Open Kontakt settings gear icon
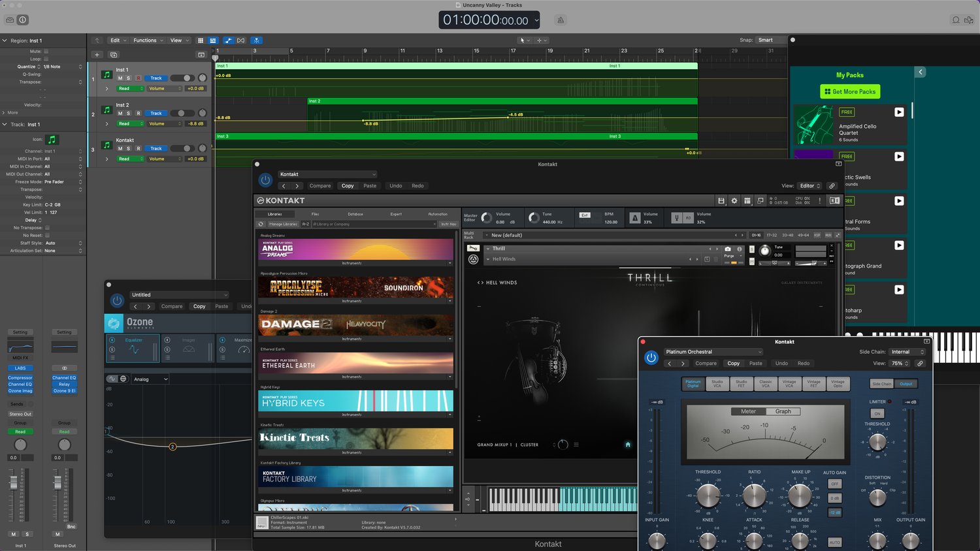Viewport: 980px width, 551px height. (734, 200)
